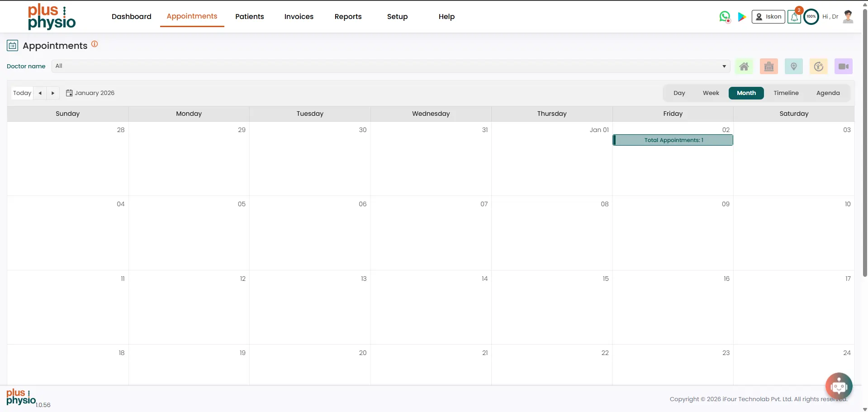This screenshot has width=868, height=412.
Task: Switch calendar to Agenda view
Action: (x=828, y=93)
